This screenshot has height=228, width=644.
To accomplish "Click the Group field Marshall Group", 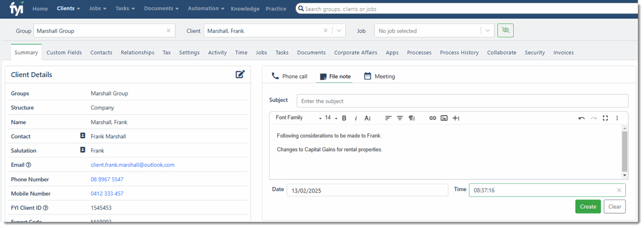I will (104, 30).
